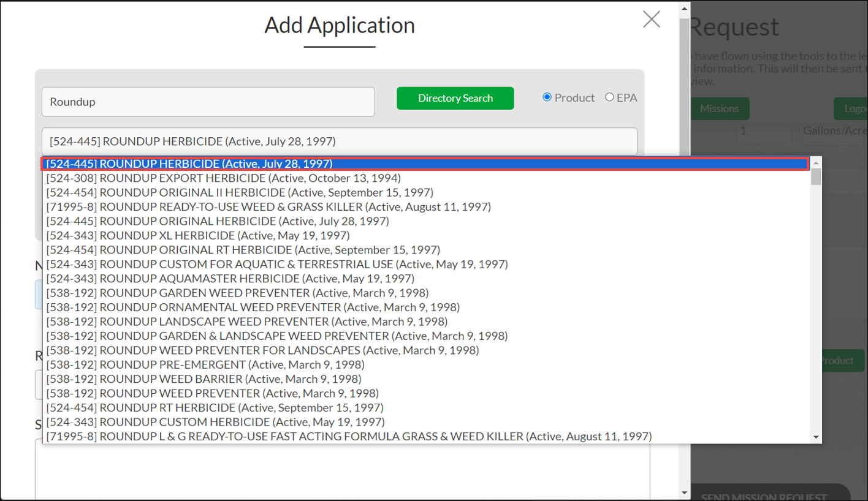Pick ROUNDUP PRE-EMERGENT entry
The image size is (868, 501).
point(426,365)
